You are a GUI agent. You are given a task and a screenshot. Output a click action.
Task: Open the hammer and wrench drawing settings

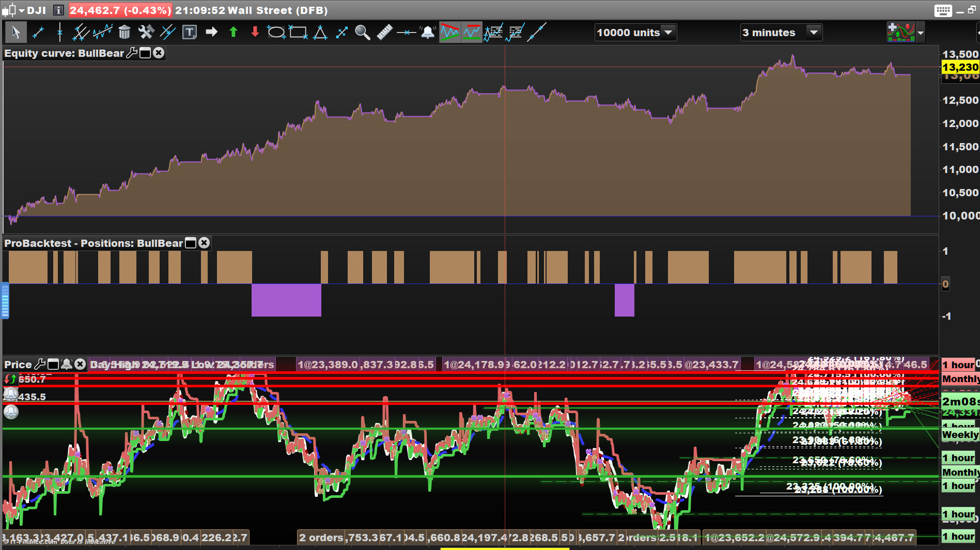[146, 33]
